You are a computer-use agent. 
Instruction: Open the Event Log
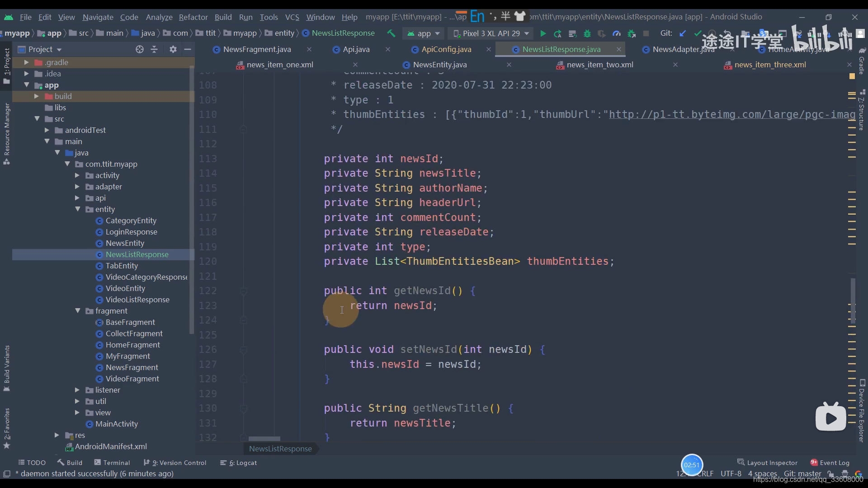830,463
